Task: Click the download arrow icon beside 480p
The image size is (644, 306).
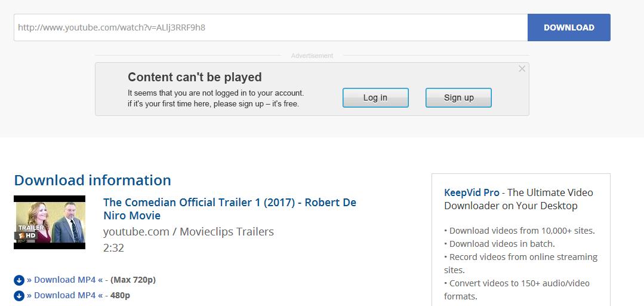Action: coord(19,296)
